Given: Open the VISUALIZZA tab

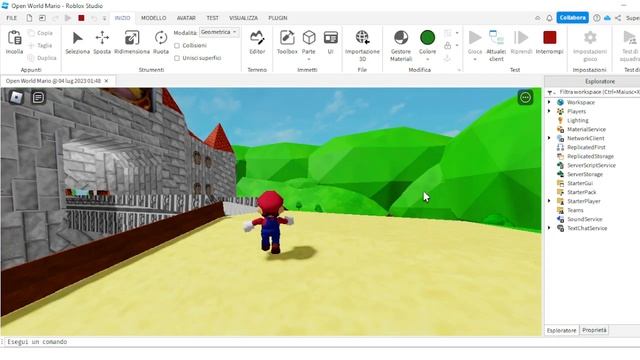Looking at the screenshot, I should (x=244, y=18).
